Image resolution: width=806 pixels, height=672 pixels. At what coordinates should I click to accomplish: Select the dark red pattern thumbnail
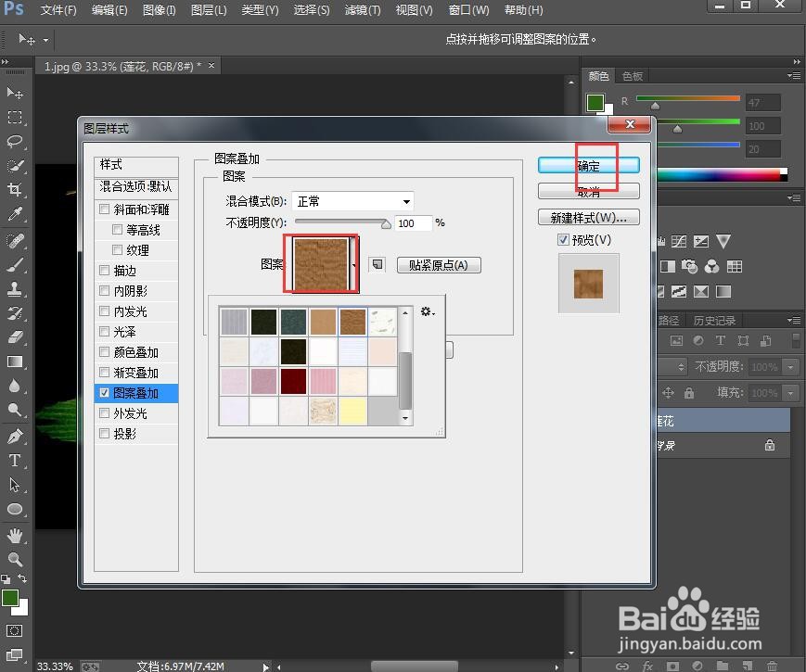(x=292, y=380)
